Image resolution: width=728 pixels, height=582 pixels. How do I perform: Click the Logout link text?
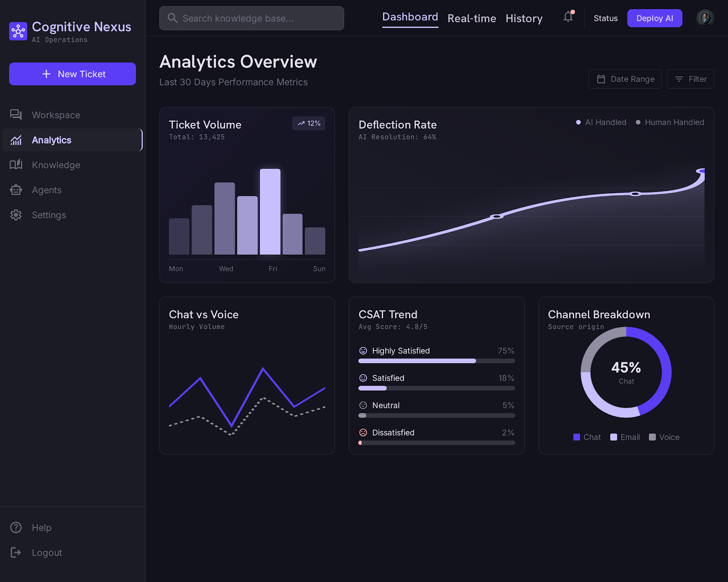point(47,552)
